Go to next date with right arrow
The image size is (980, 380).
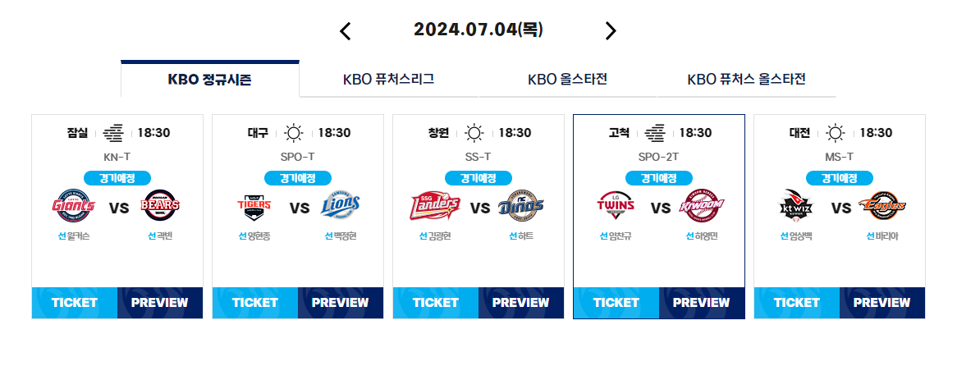pyautogui.click(x=611, y=30)
